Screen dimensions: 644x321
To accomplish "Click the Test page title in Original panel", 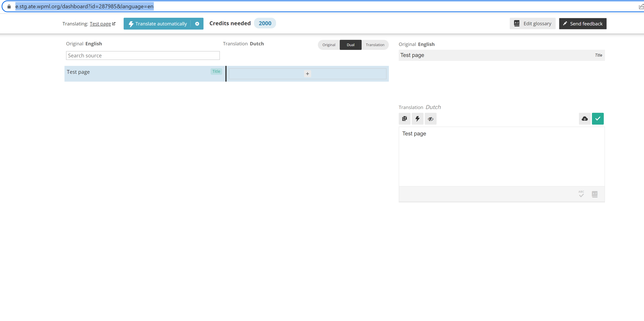I will pos(412,55).
